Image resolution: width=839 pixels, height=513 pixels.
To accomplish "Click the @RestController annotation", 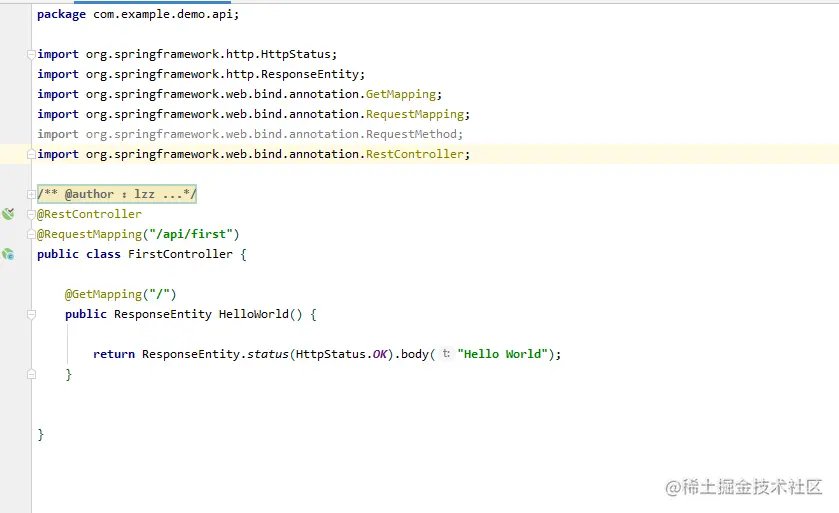I will 89,214.
